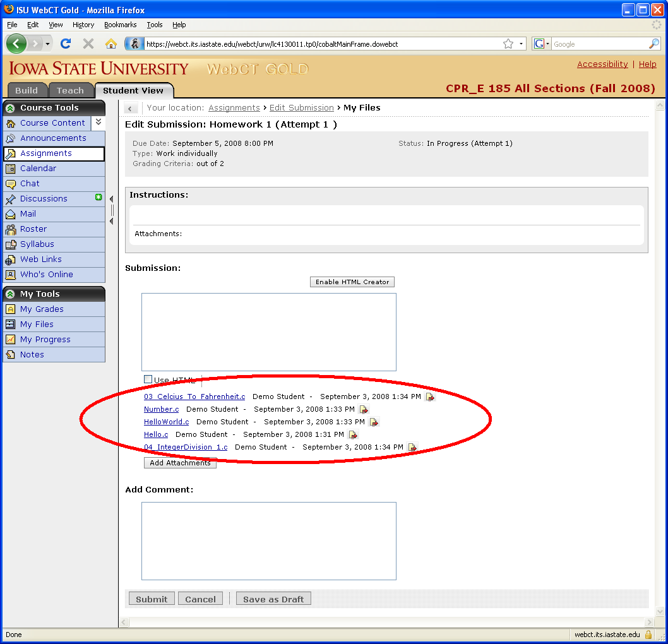Collapse the Course Tools section
Viewport: 668px width, 644px height.
coord(10,108)
